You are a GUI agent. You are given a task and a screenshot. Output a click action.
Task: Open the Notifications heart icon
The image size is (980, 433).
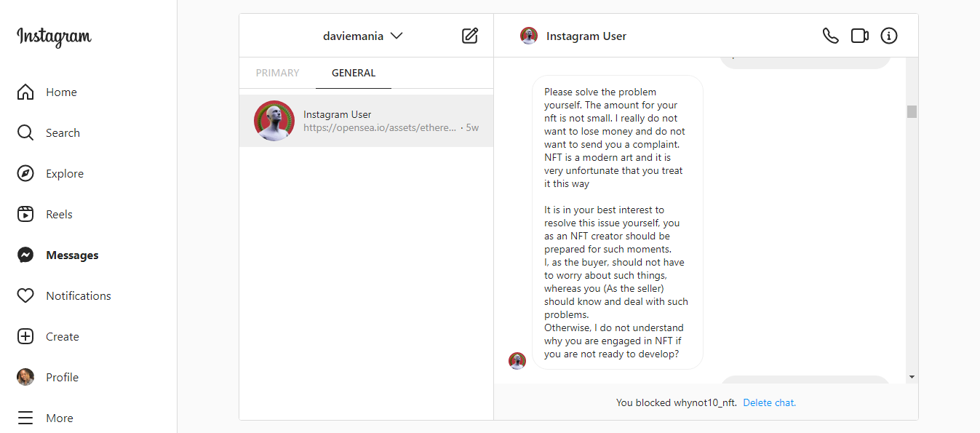(25, 296)
